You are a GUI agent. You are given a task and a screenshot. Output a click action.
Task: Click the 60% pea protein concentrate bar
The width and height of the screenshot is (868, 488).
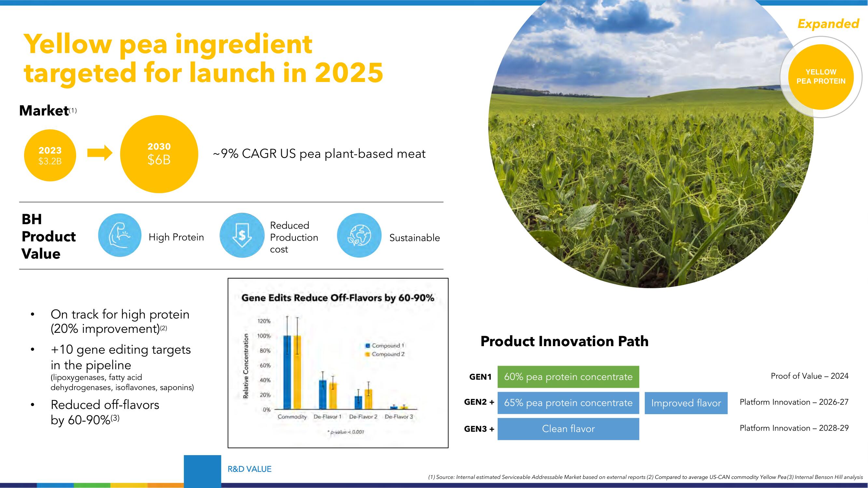click(568, 376)
